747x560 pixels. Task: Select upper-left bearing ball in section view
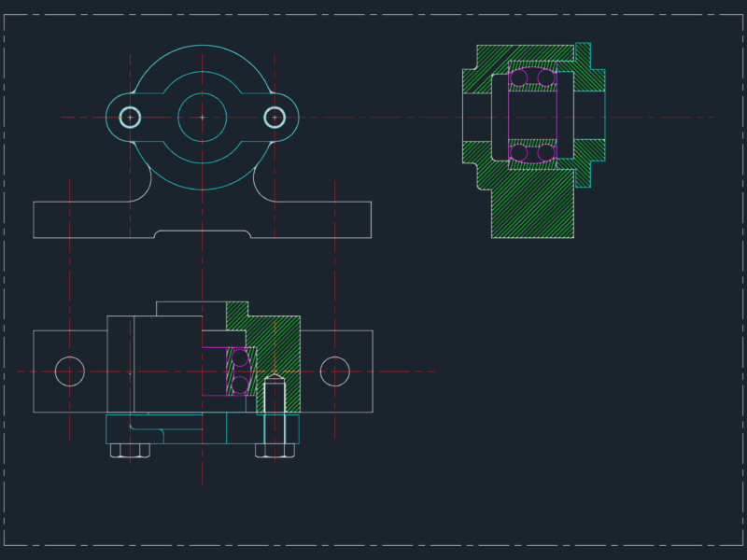518,77
